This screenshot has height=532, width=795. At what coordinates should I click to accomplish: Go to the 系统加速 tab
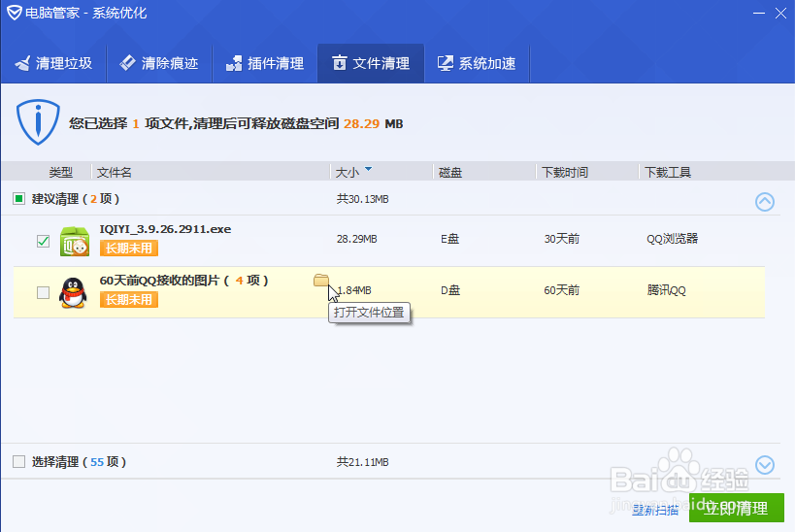(477, 63)
